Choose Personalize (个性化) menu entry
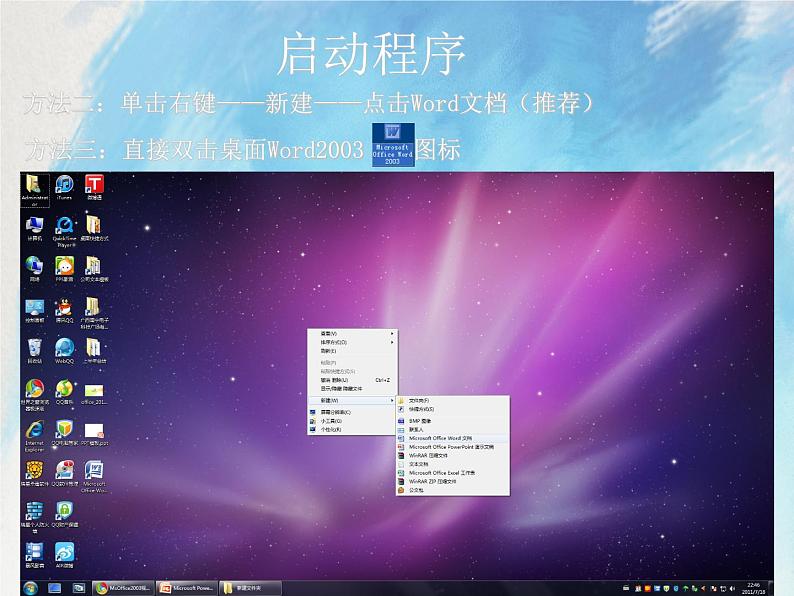Screen dimensions: 794x596 [x=352, y=429]
